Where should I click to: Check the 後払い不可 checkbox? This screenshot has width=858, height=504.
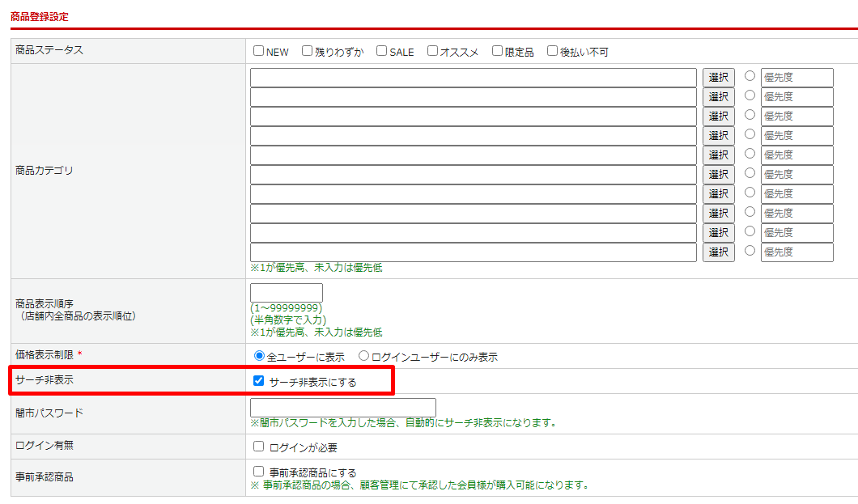tap(551, 50)
